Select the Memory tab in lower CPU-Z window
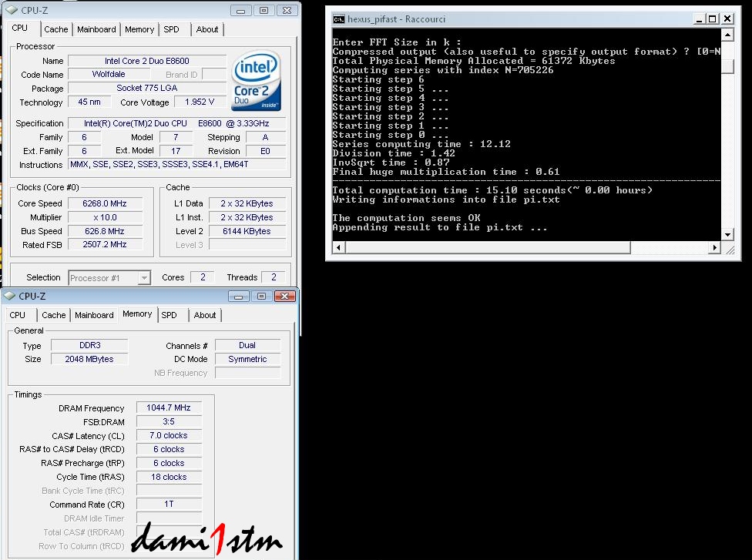 pyautogui.click(x=137, y=314)
